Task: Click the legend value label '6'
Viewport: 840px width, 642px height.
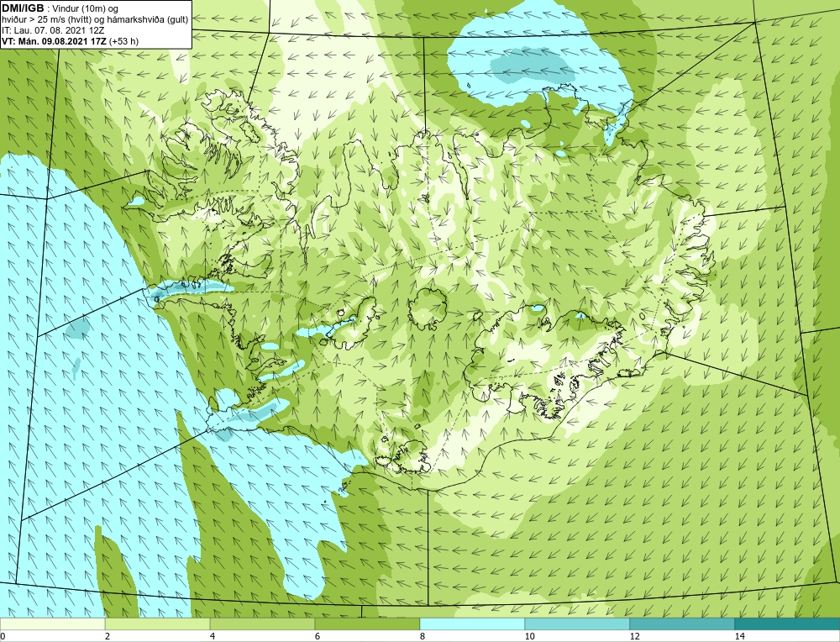Action: point(318,636)
